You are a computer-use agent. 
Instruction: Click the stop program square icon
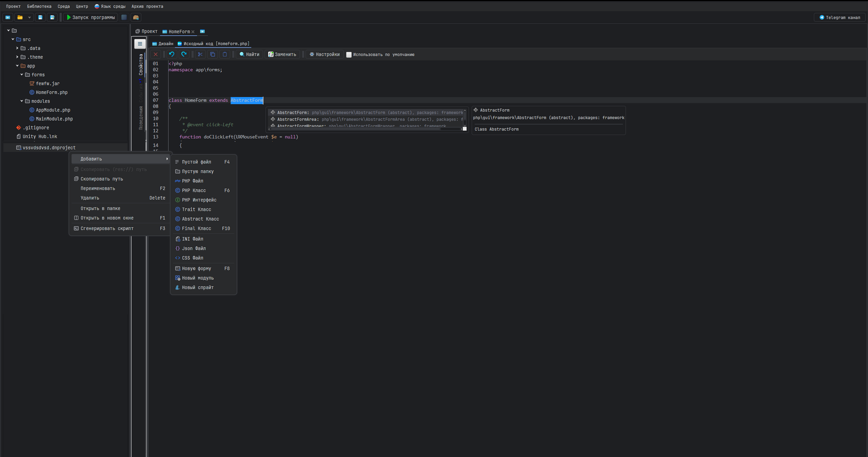(x=124, y=17)
